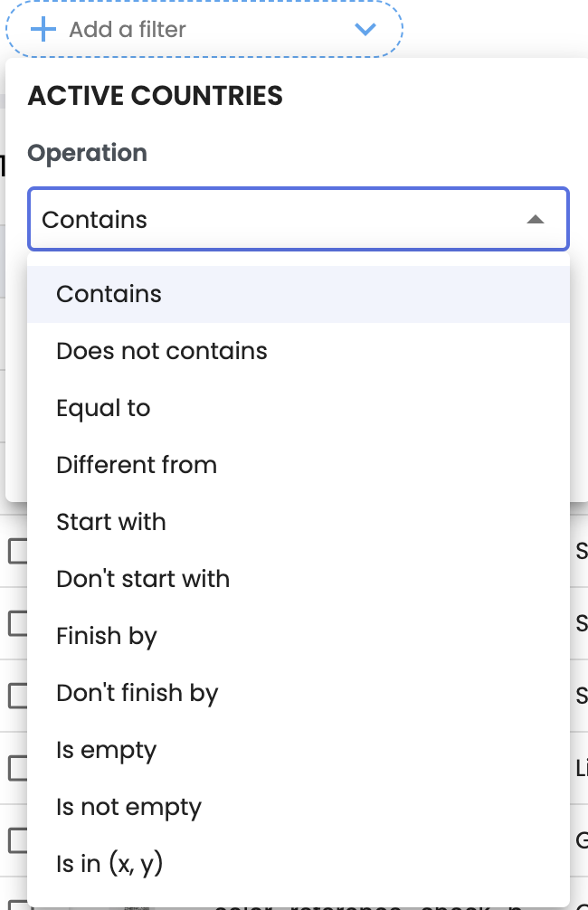Check the third visible table row checkbox

click(17, 696)
